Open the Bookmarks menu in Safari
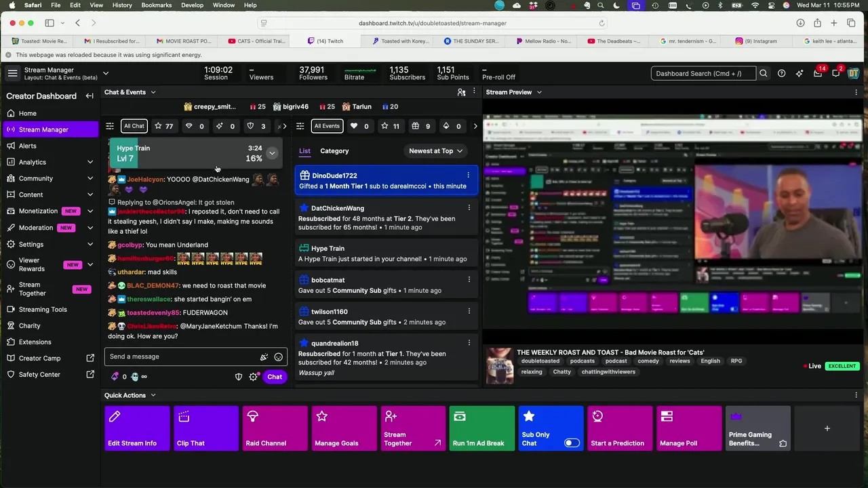 click(x=156, y=5)
